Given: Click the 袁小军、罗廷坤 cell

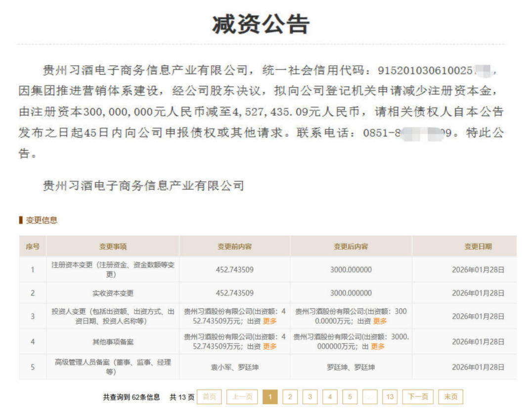Looking at the screenshot, I should [234, 367].
